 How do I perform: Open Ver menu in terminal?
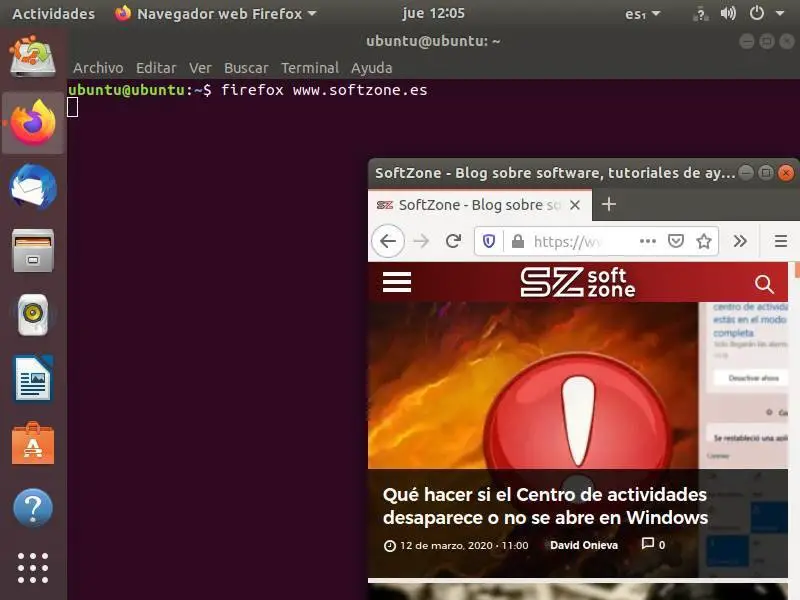pos(200,68)
